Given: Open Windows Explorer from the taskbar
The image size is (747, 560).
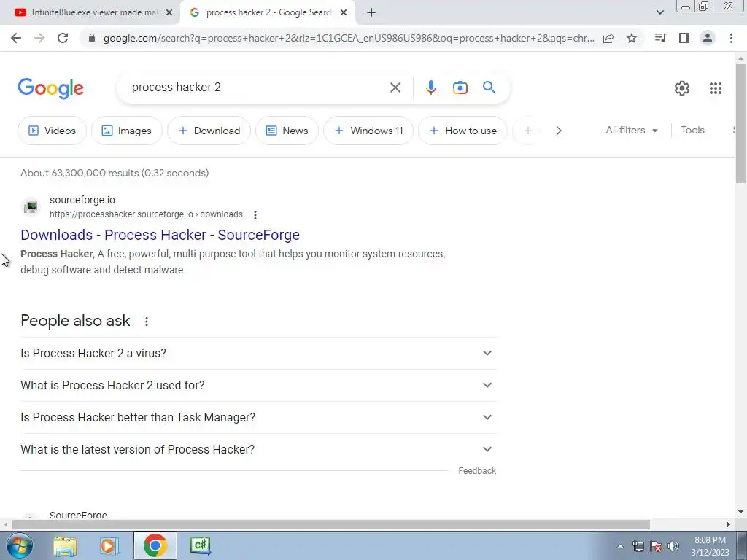Looking at the screenshot, I should coord(65,545).
